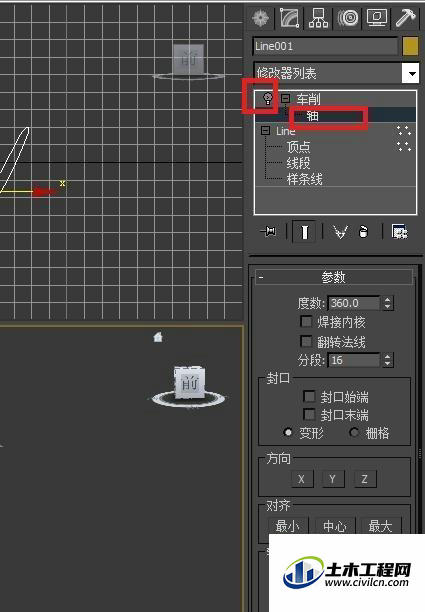Click the 度数 value field
Screen dimensions: 425x612
(354, 303)
